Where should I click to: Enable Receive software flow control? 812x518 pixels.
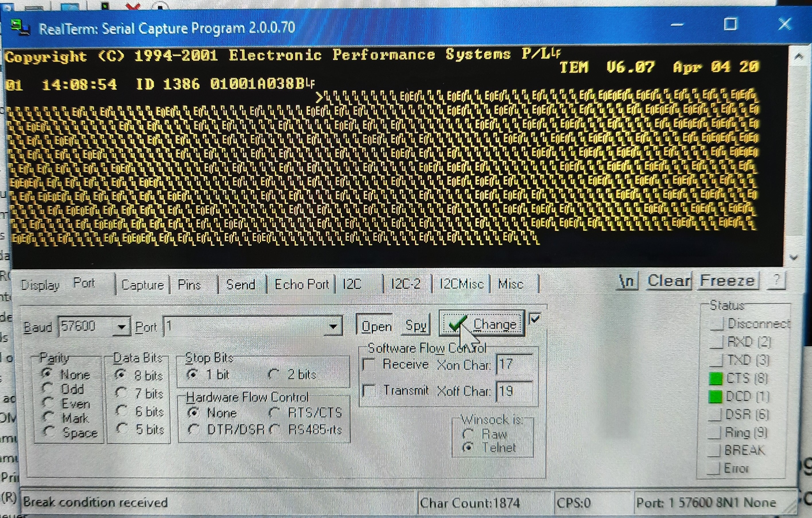tap(369, 364)
